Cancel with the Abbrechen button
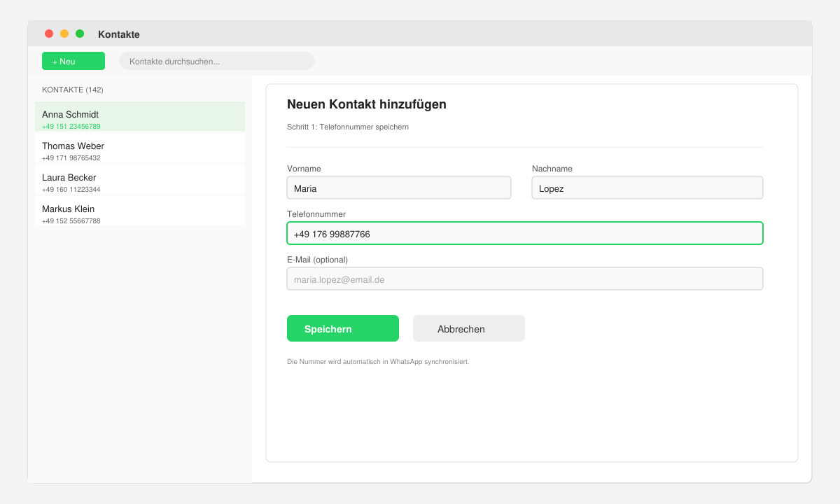 click(469, 328)
